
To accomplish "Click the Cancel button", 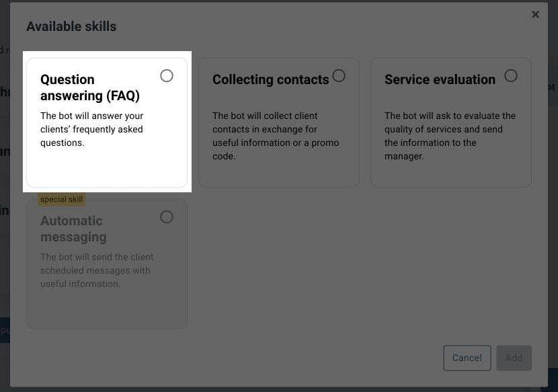I will (x=467, y=358).
